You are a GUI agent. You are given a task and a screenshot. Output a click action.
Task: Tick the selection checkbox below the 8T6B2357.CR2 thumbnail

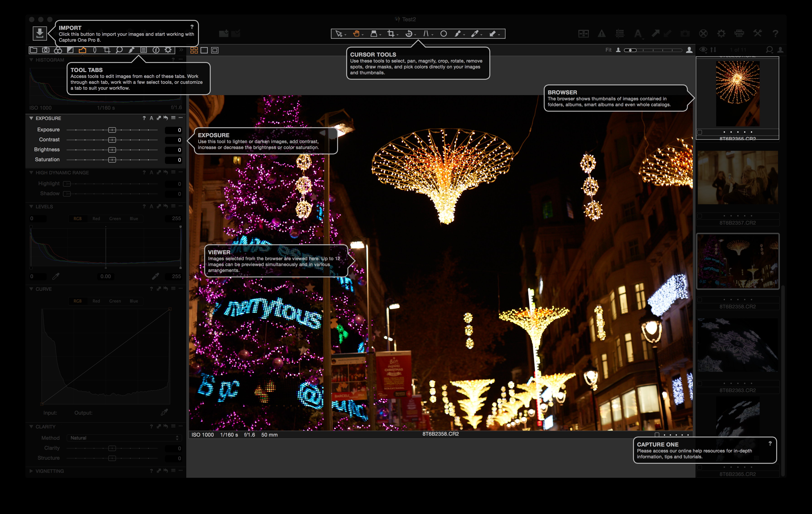tap(700, 216)
